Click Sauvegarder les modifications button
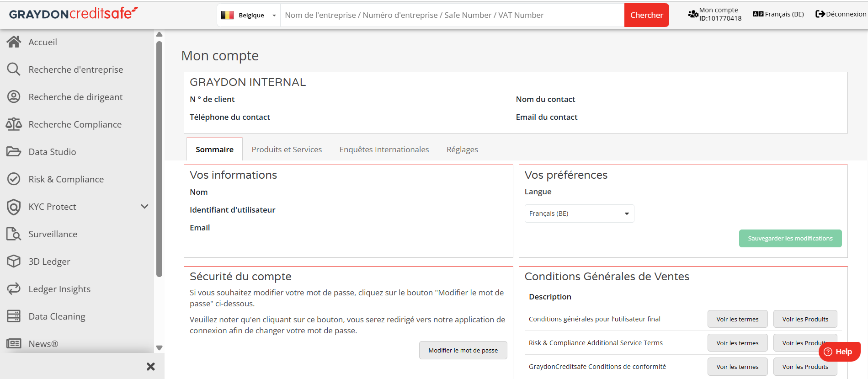Screen dimensions: 868x379 [x=790, y=238]
